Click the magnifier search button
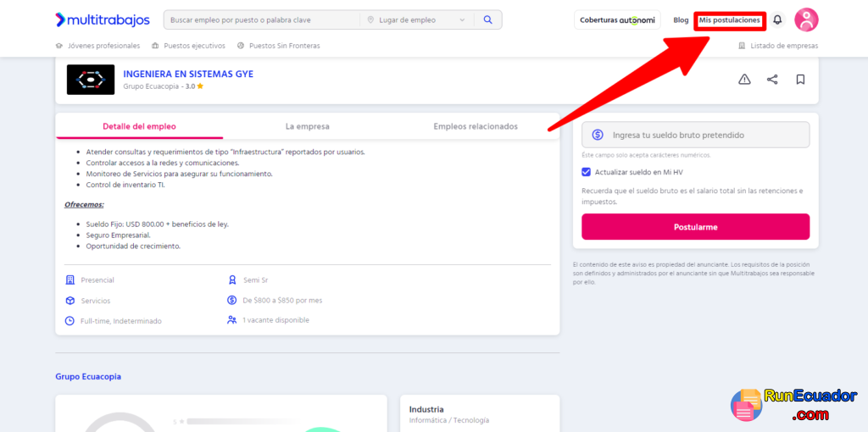Image resolution: width=868 pixels, height=432 pixels. tap(487, 20)
